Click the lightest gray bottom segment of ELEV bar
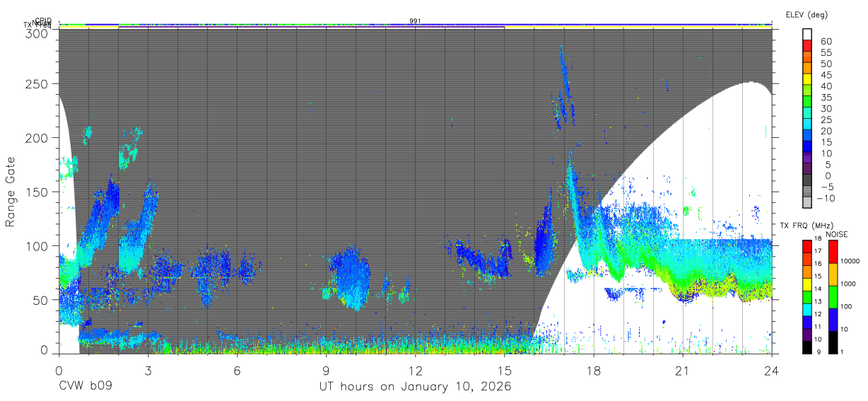Screen dimensions: 868x401 (808, 204)
